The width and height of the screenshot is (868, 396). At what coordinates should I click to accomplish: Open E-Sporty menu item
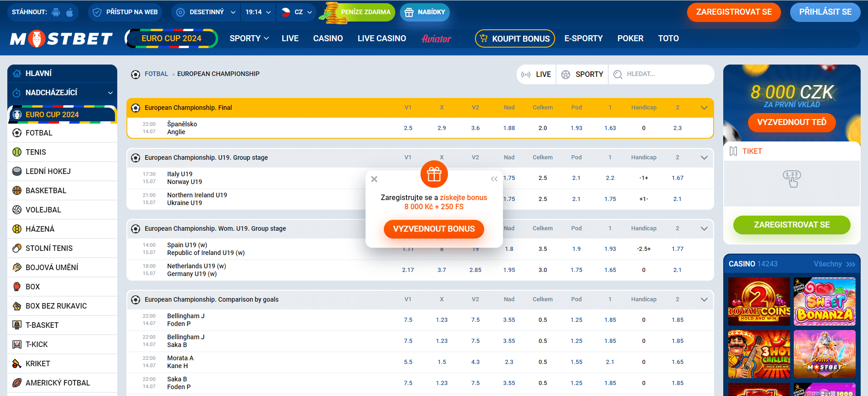tap(584, 38)
